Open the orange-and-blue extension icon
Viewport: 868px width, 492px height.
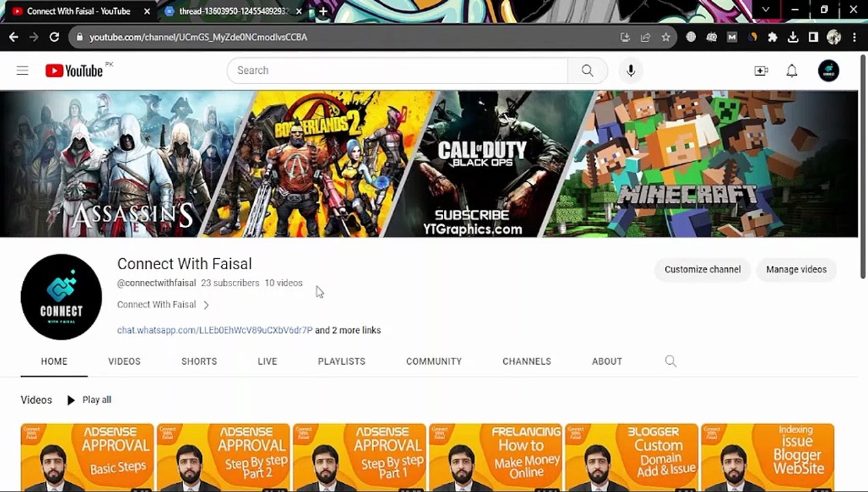coord(753,37)
